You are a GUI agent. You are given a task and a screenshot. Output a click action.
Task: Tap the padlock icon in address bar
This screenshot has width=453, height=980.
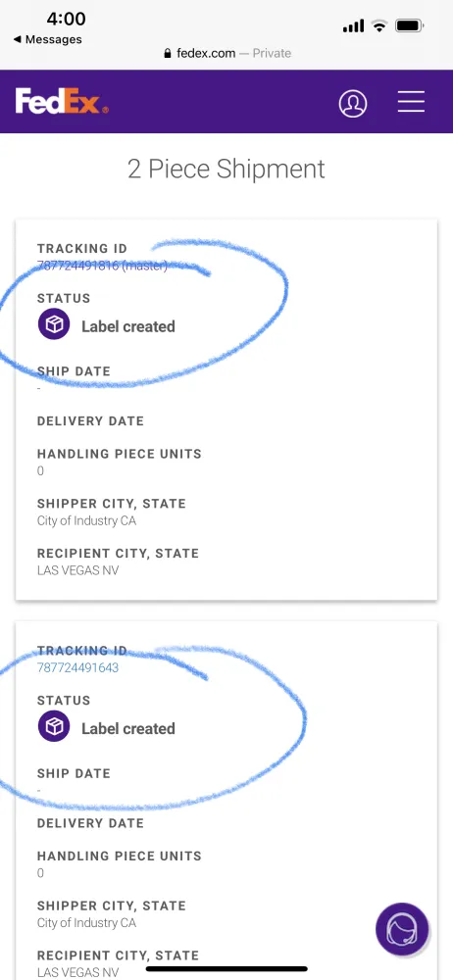167,54
